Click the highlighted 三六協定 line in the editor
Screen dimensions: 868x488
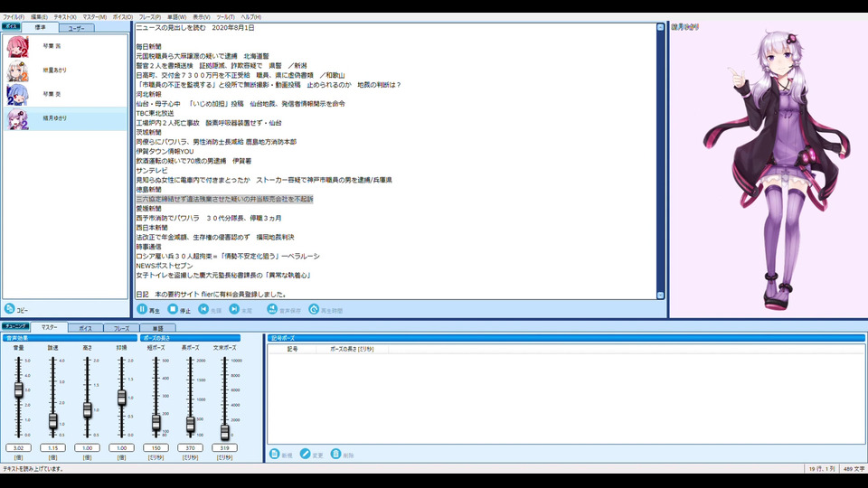pos(225,199)
